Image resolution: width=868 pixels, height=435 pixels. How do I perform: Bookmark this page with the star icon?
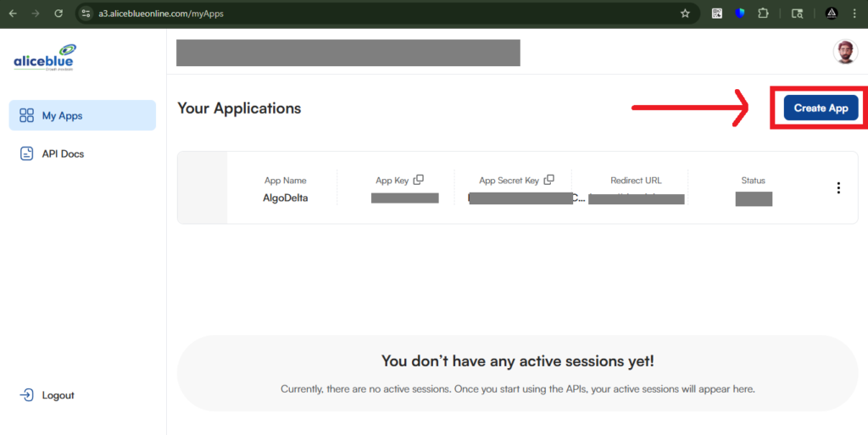685,14
